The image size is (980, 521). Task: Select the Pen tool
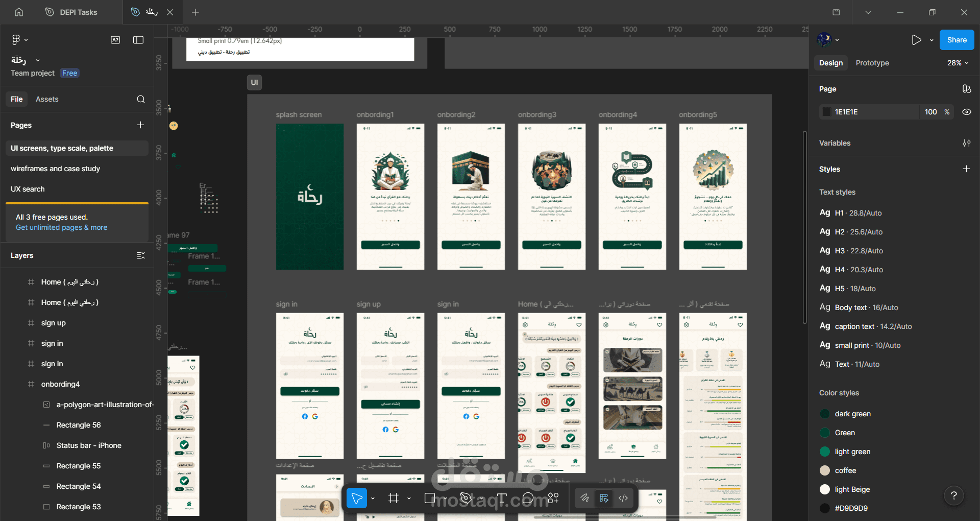click(x=465, y=498)
